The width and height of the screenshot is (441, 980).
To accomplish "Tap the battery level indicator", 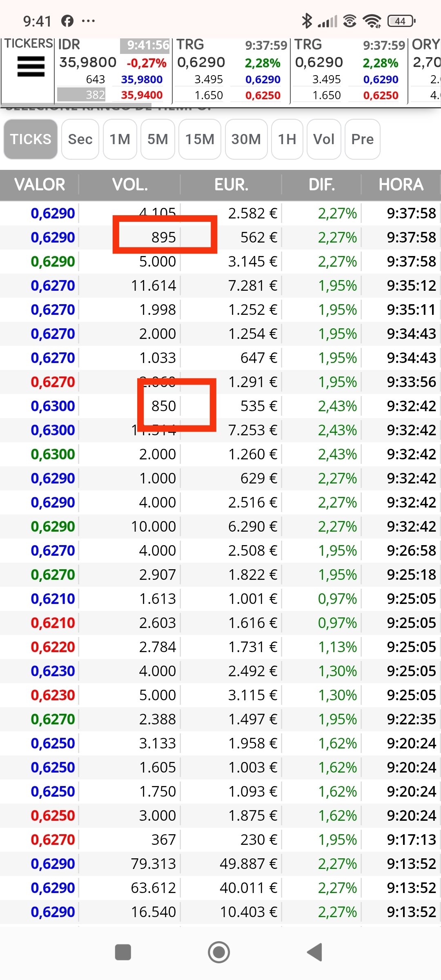I will pyautogui.click(x=401, y=21).
